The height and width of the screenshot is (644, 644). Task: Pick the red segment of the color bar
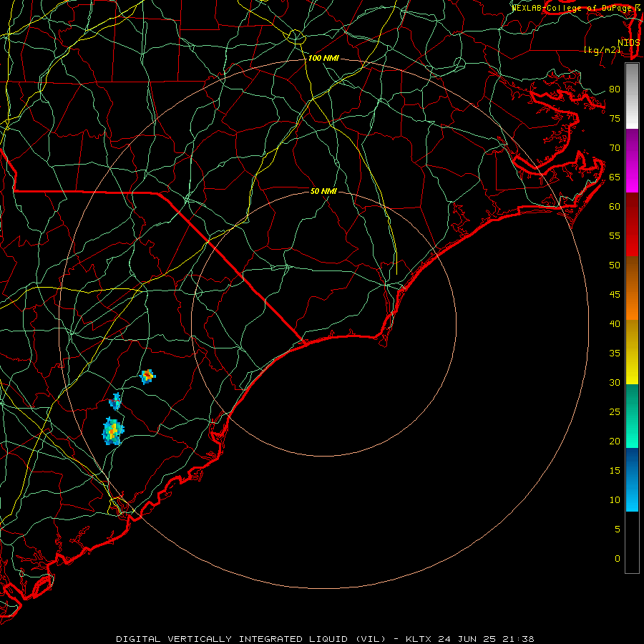(x=632, y=225)
